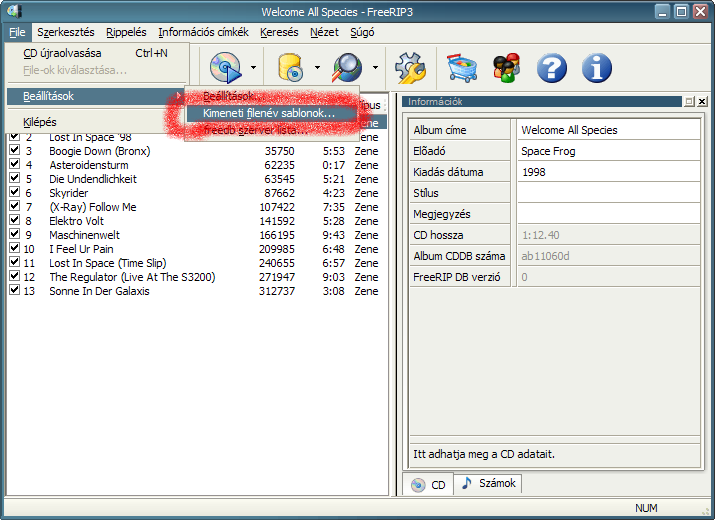Select track title Lost In Space '98
The image size is (715, 520).
click(90, 137)
